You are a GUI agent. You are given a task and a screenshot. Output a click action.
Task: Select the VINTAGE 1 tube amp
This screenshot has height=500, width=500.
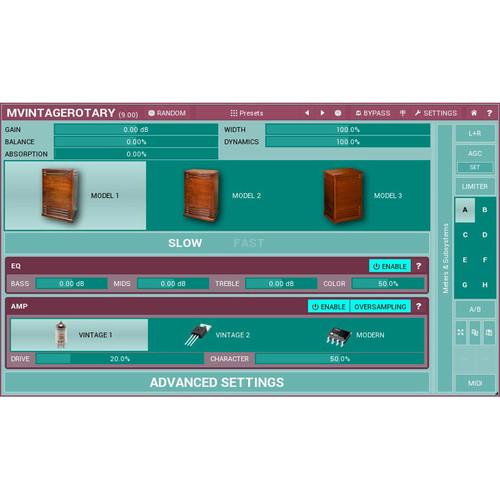click(79, 335)
